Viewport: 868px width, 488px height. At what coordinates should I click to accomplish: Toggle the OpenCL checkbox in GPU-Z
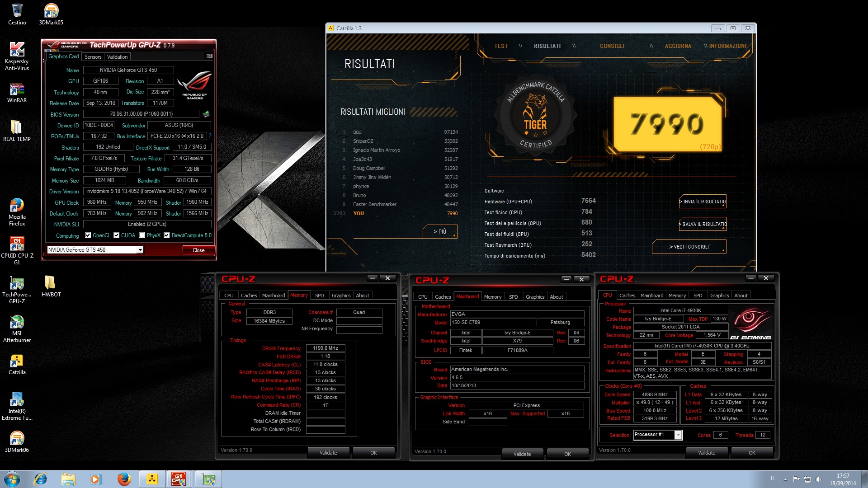[x=88, y=235]
